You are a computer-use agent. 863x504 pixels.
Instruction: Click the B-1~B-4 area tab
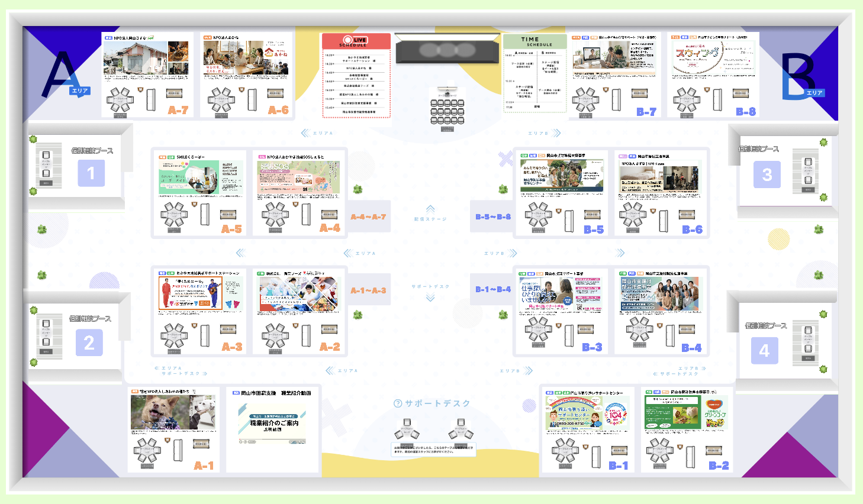point(492,289)
